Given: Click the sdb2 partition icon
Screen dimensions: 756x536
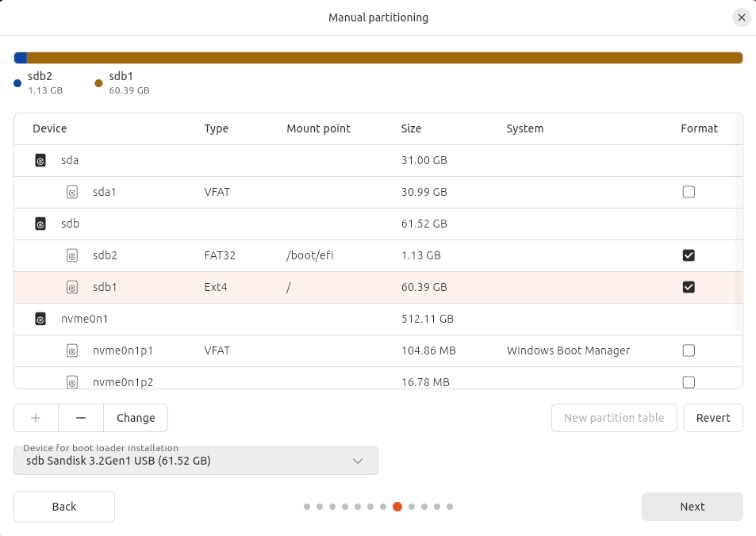Looking at the screenshot, I should [x=72, y=255].
